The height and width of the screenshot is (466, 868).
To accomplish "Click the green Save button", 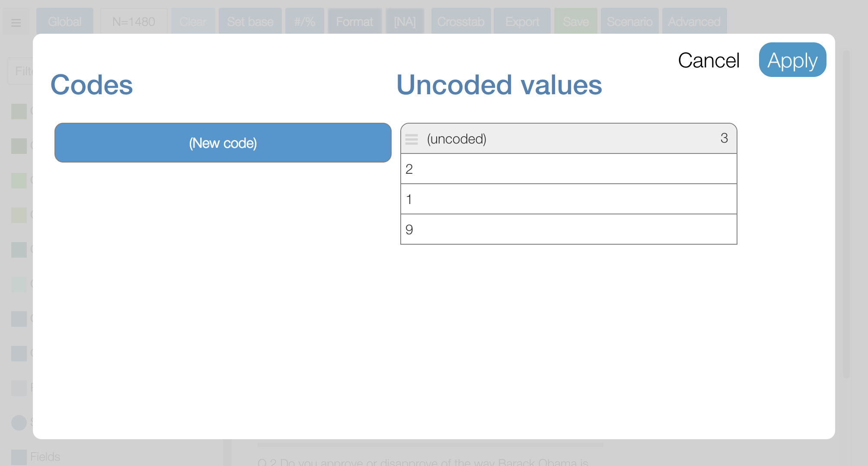I will 575,21.
